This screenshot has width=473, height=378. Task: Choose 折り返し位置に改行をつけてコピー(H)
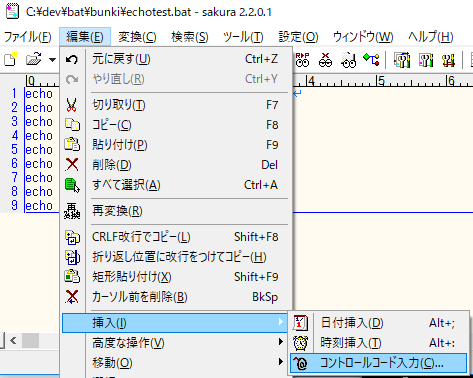[175, 257]
